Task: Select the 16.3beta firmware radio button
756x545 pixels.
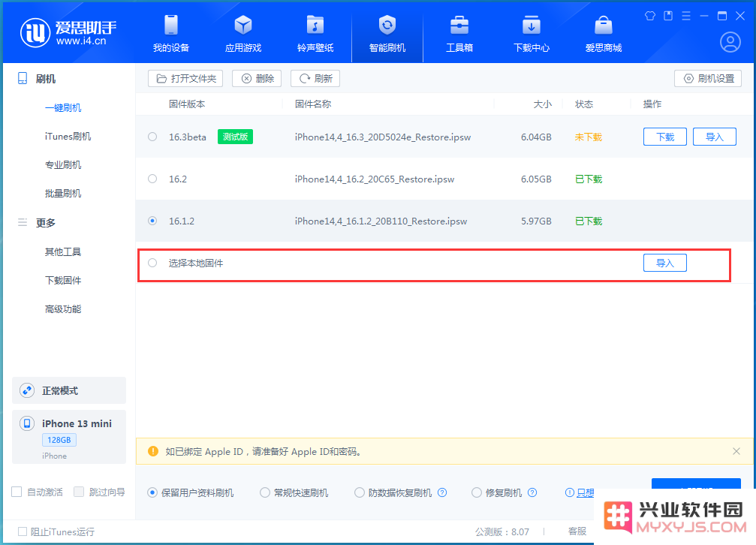Action: 152,137
